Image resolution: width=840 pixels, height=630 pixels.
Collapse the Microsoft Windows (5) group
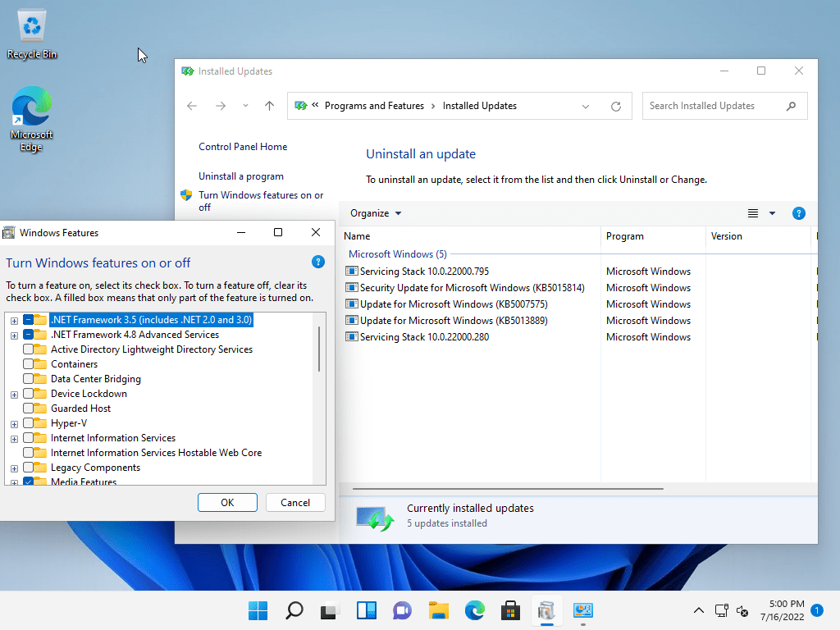[x=398, y=254]
